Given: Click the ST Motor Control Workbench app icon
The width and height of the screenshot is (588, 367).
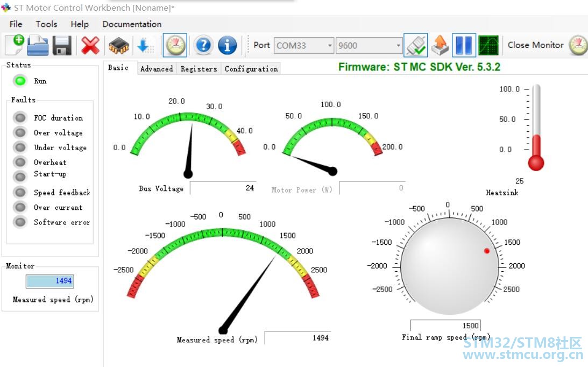Looking at the screenshot, I should [x=6, y=8].
